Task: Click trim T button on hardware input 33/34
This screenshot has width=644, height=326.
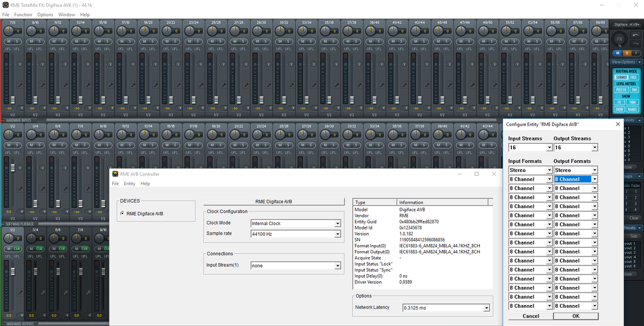Action: 313,64
